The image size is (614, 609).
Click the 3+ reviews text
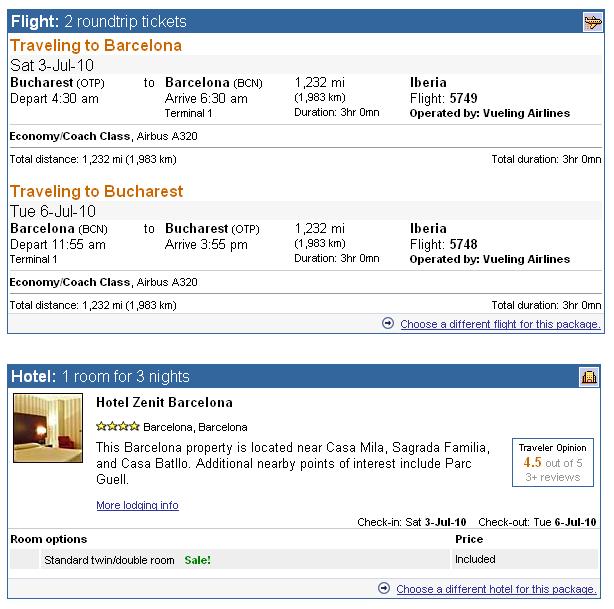(553, 477)
